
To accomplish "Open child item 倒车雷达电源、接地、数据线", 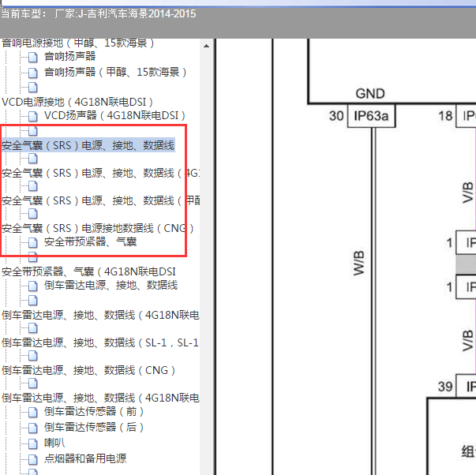I will pyautogui.click(x=111, y=286).
